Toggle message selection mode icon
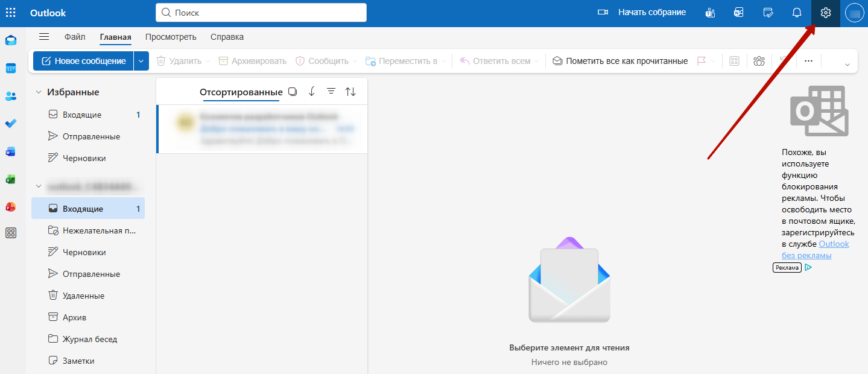The height and width of the screenshot is (374, 868). [293, 92]
